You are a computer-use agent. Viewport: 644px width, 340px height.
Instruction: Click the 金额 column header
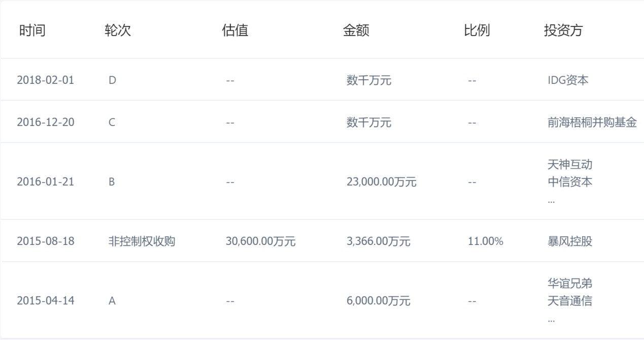point(356,30)
